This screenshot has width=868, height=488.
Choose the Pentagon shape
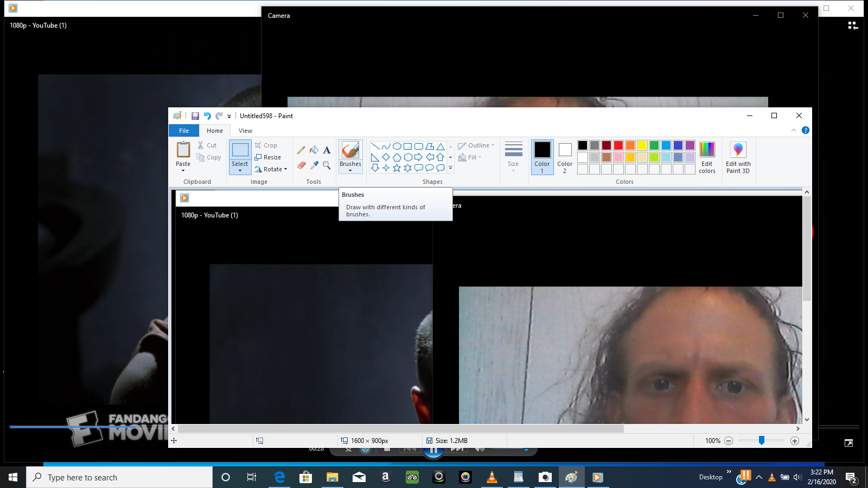pyautogui.click(x=397, y=157)
